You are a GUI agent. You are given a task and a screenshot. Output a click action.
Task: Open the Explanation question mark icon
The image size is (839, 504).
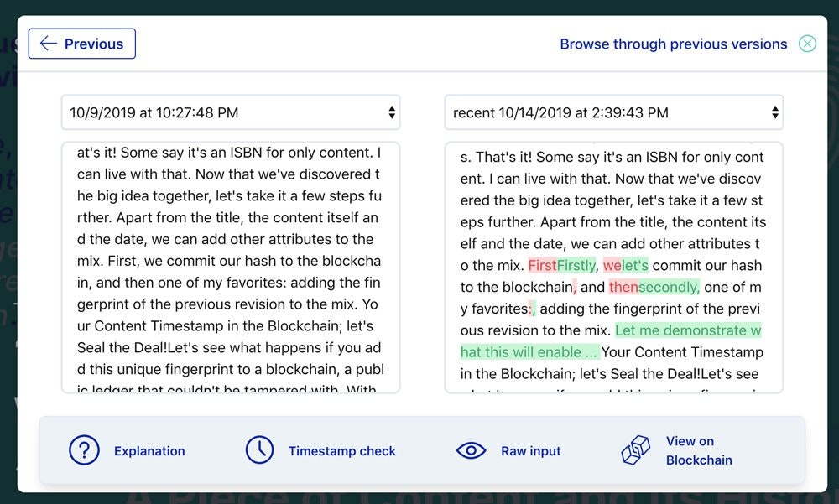[x=84, y=450]
